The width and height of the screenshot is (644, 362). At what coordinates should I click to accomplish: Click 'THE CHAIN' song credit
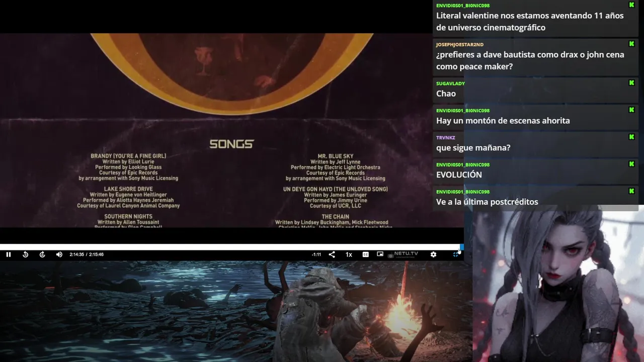coord(335,217)
